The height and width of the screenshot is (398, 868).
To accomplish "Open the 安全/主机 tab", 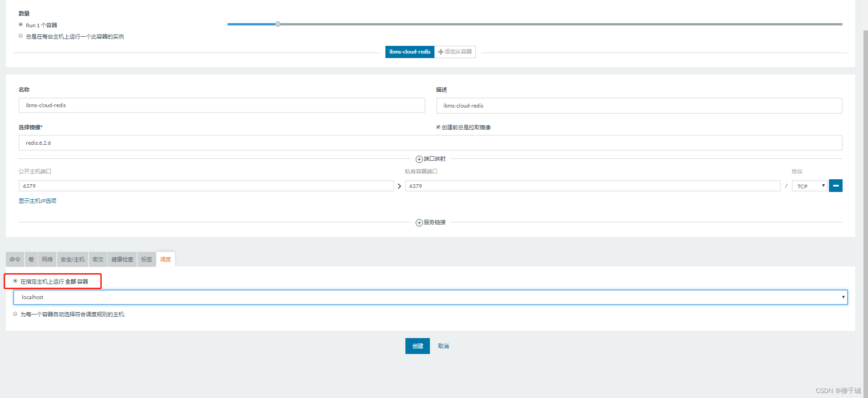I will [73, 260].
